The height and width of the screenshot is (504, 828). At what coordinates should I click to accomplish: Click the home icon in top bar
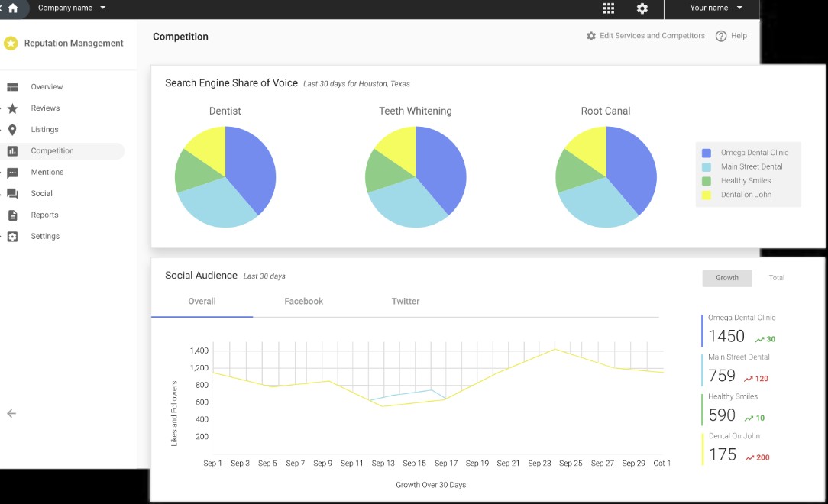click(x=13, y=8)
